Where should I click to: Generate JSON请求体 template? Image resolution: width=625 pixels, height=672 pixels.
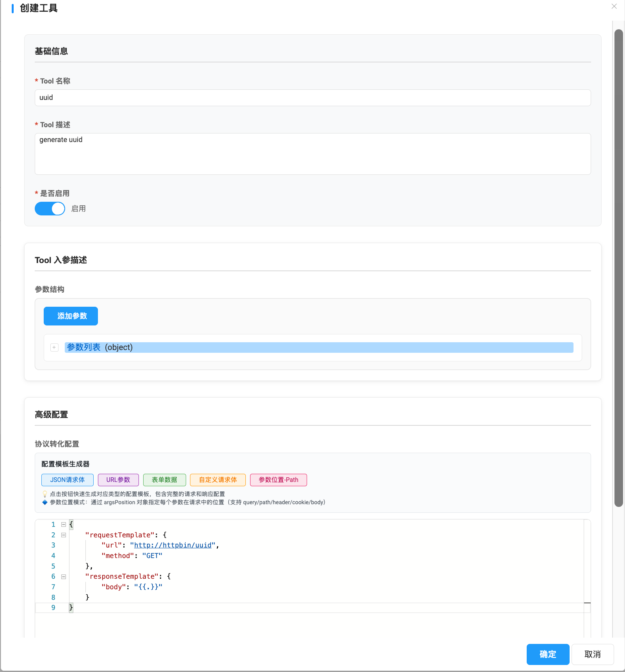[x=67, y=480]
